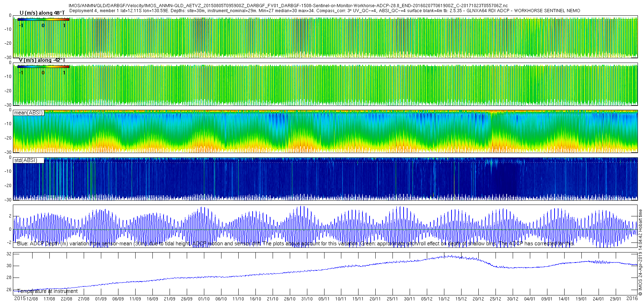Click the 11/10 date tick
644x304 pixels.
coord(238,299)
